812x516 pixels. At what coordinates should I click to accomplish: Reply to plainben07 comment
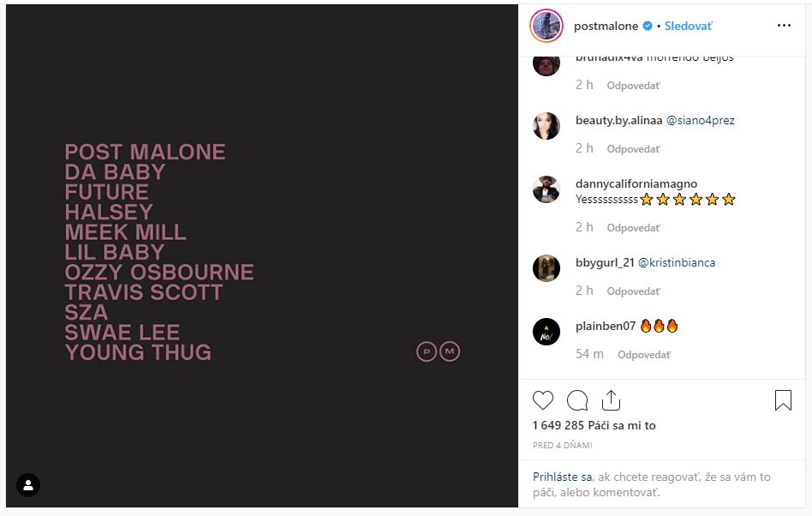pos(644,355)
